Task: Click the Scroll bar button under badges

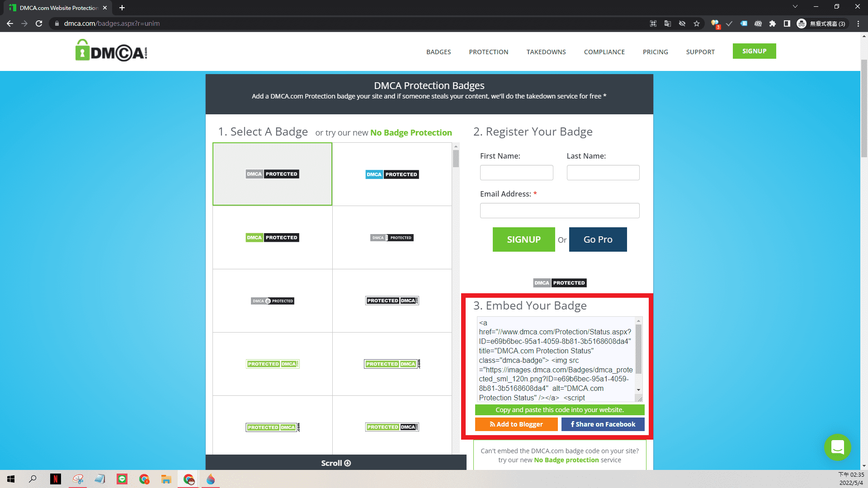Action: click(336, 463)
